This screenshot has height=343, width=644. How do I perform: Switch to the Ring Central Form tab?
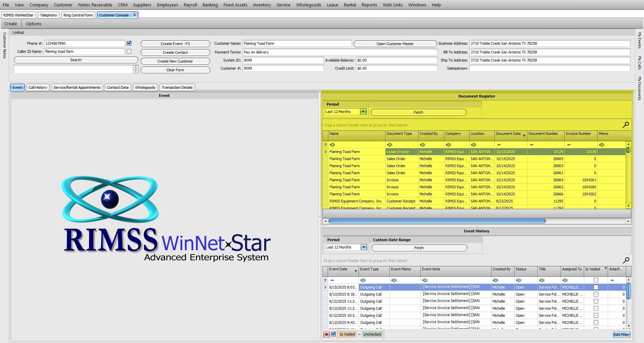click(x=78, y=15)
